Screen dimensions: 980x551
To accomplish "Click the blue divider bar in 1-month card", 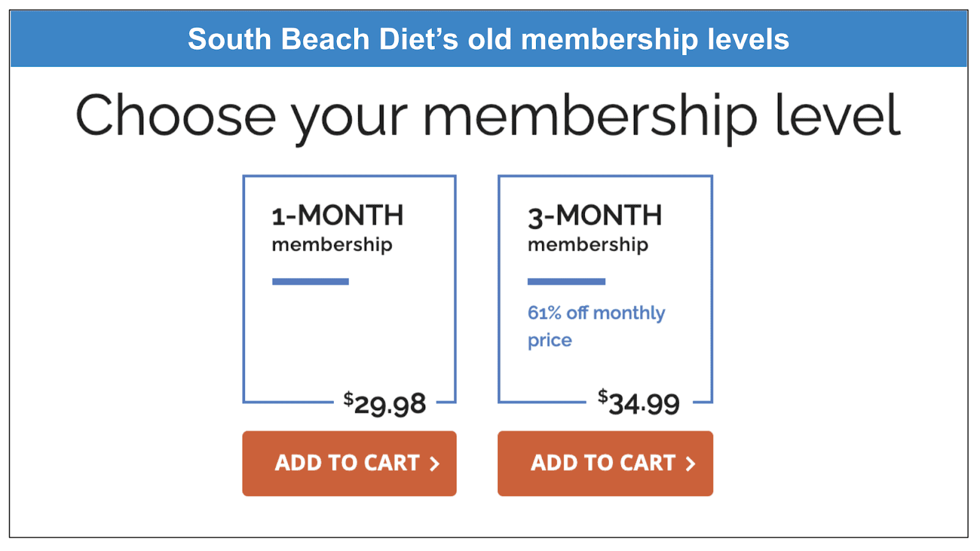I will pos(311,282).
